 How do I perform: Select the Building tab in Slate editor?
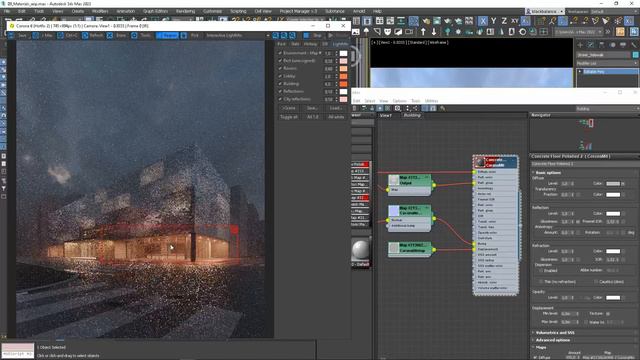pyautogui.click(x=412, y=116)
